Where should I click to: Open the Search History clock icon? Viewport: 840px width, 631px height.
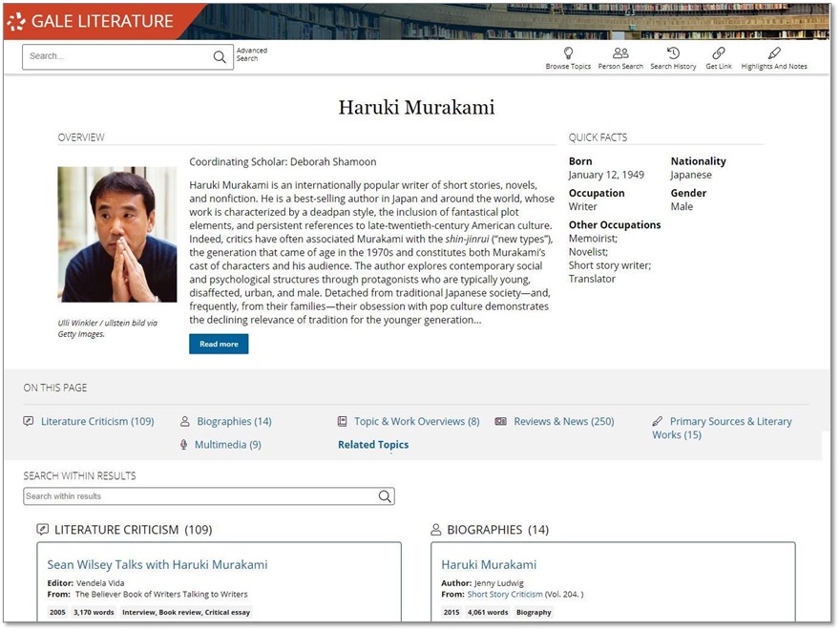[673, 53]
